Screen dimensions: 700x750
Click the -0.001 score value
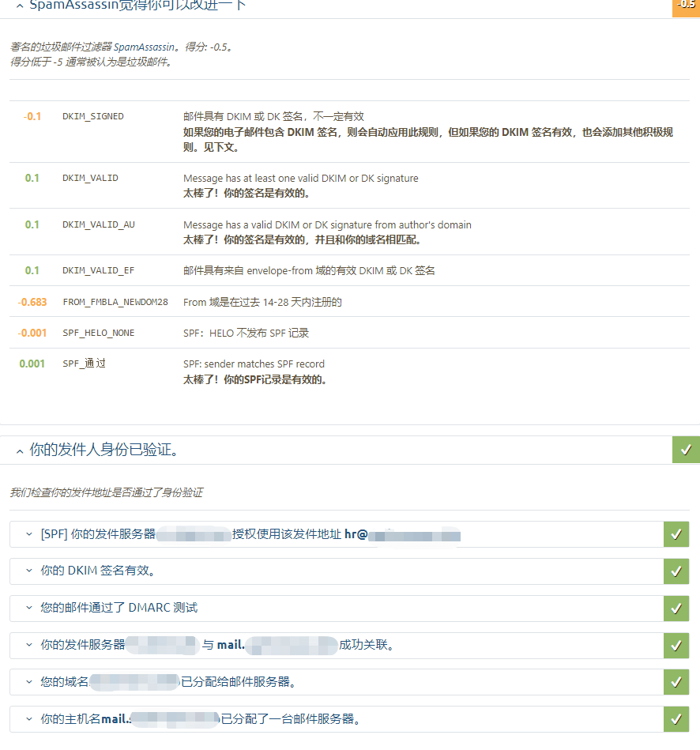[32, 333]
